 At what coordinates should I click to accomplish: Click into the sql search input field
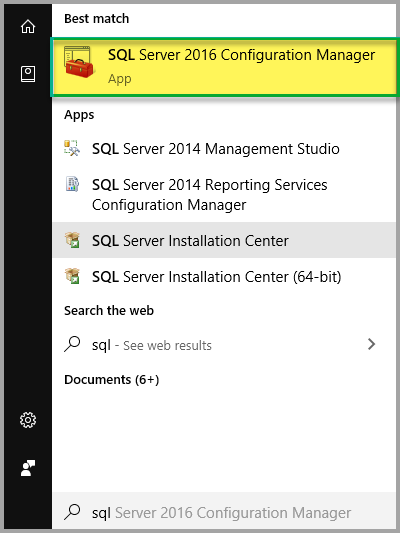point(224,512)
